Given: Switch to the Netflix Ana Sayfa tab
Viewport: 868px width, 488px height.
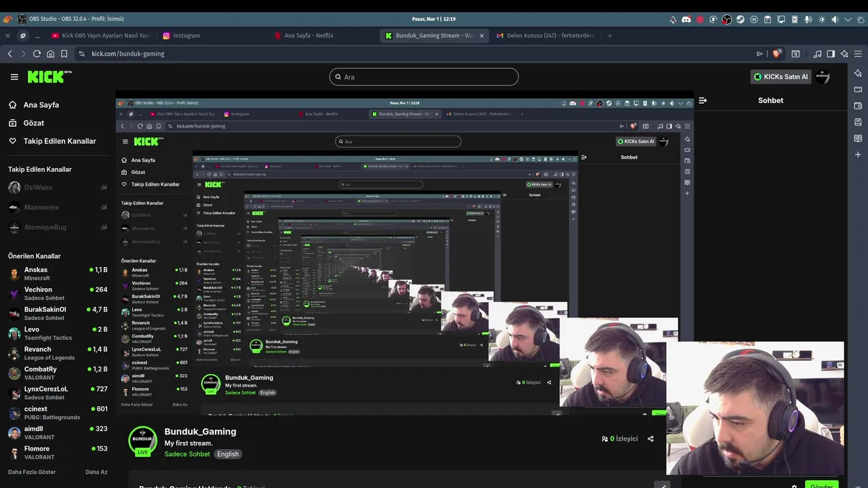Looking at the screenshot, I should pyautogui.click(x=304, y=35).
